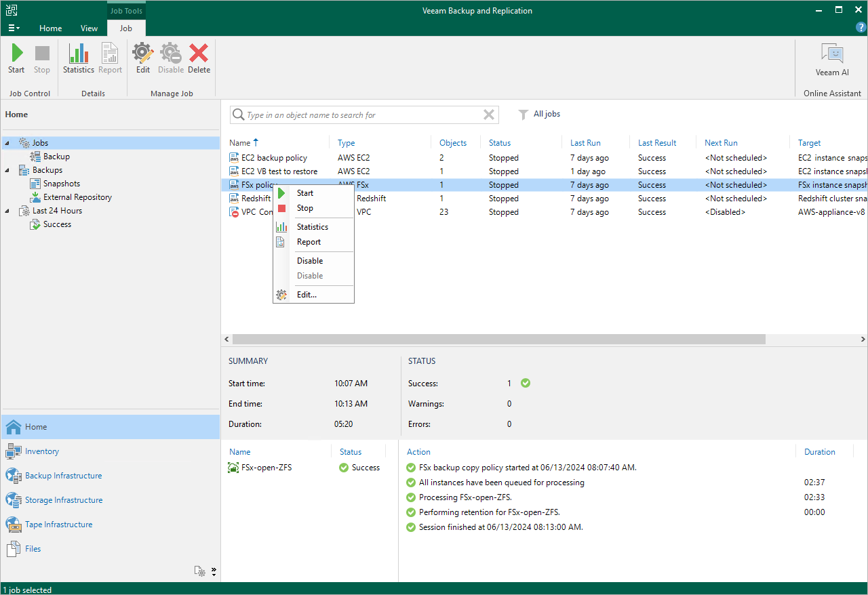Screen dimensions: 868x595
Task: Open Tape Infrastructure view
Action: coord(110,525)
